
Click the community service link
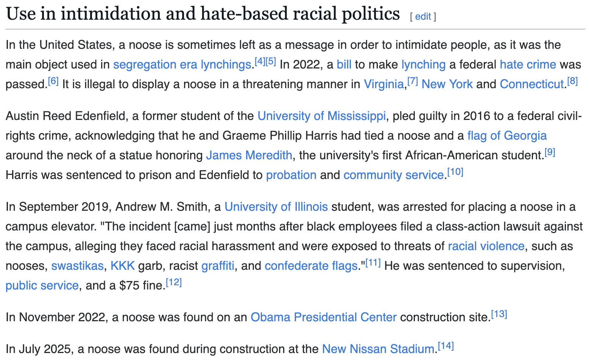(393, 175)
